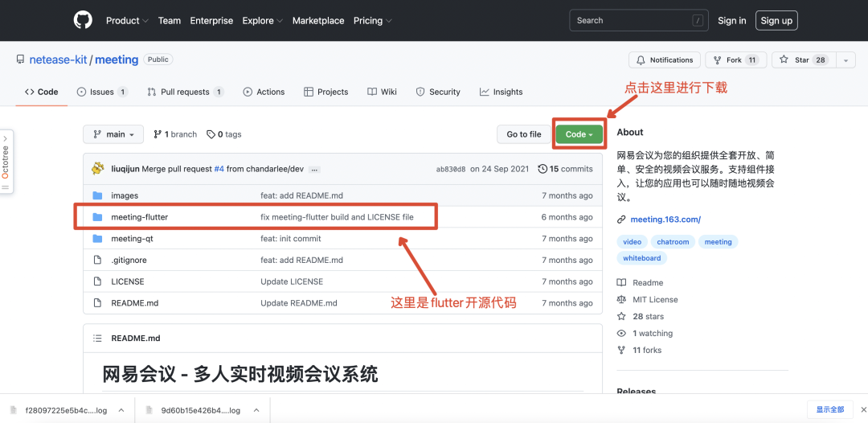The width and height of the screenshot is (868, 423).
Task: View the 15 commits history
Action: [x=565, y=169]
